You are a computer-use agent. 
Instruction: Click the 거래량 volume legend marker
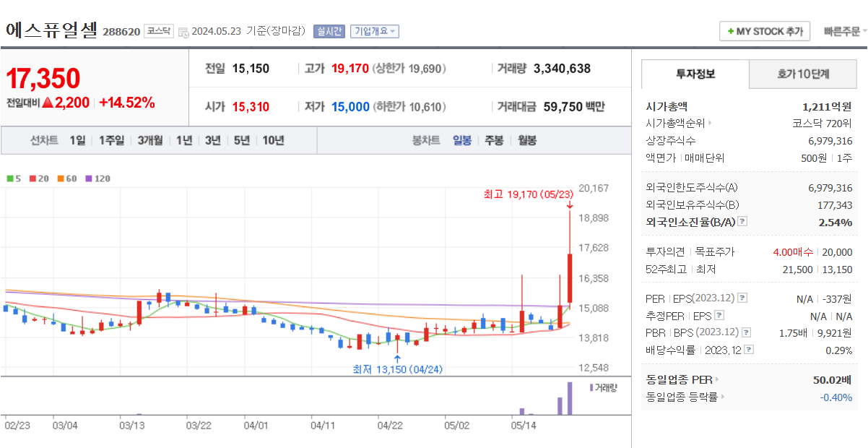click(x=604, y=387)
